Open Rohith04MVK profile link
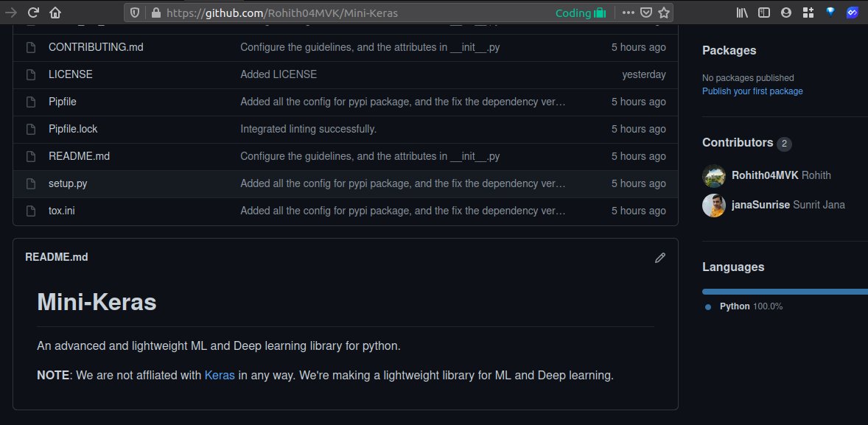 765,175
